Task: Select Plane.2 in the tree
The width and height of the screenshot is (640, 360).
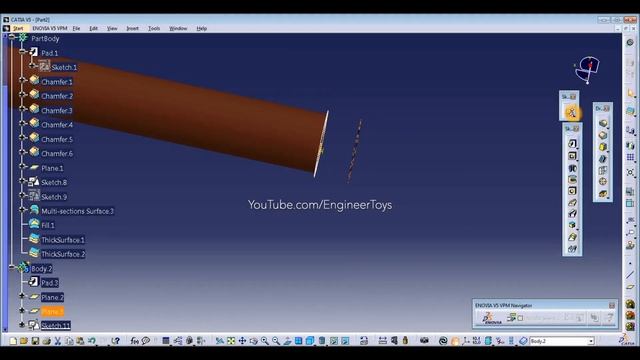Action: click(52, 298)
